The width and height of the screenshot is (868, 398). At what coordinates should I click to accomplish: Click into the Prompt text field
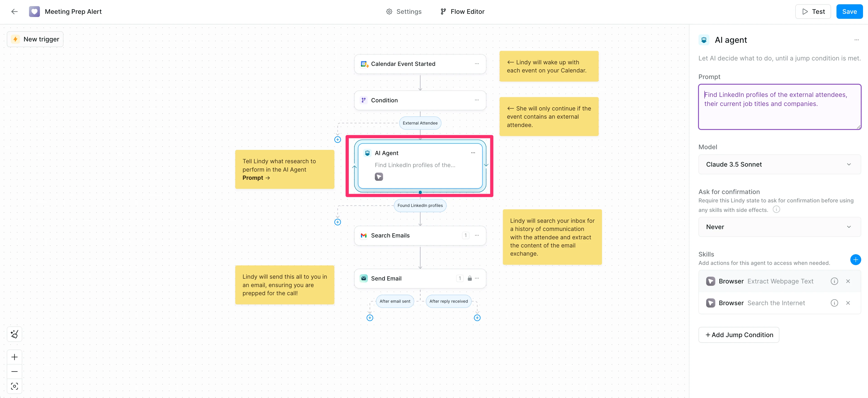[x=779, y=107]
